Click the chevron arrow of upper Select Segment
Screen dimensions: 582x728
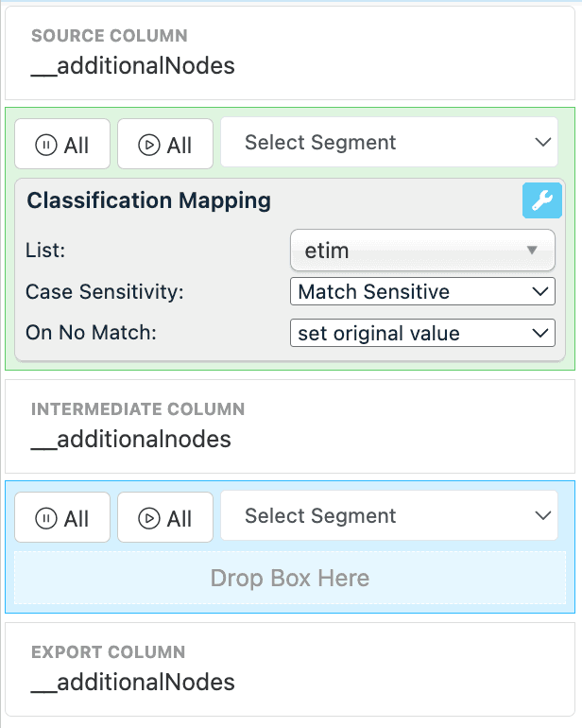coord(542,143)
